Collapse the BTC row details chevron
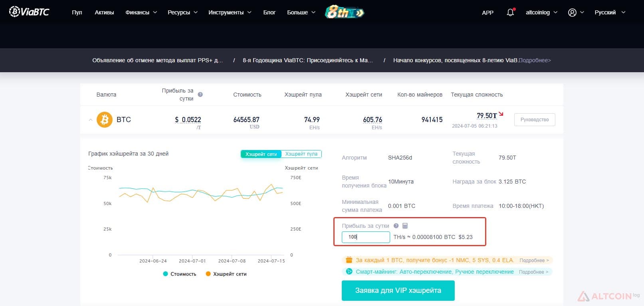Viewport: 644px width, 306px height. click(x=91, y=120)
